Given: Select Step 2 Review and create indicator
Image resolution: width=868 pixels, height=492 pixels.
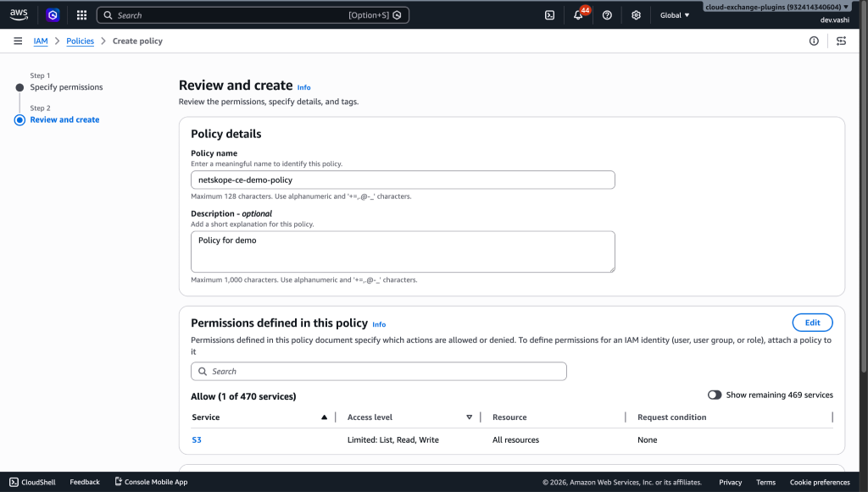Looking at the screenshot, I should click(19, 120).
